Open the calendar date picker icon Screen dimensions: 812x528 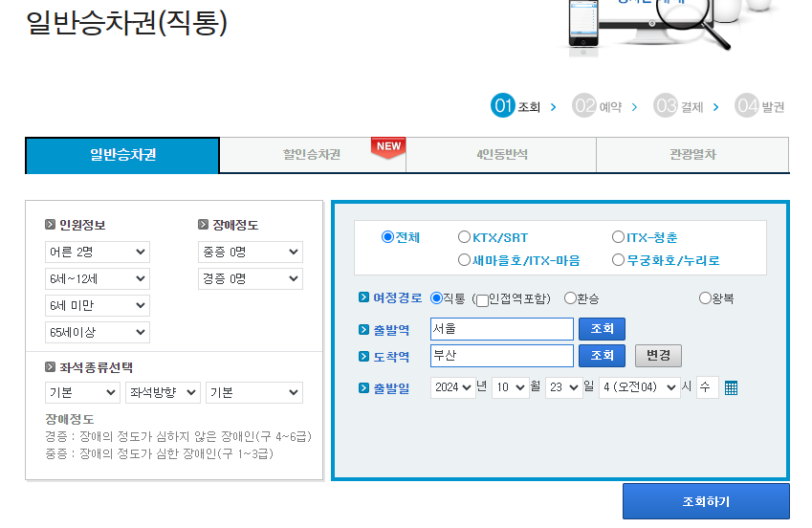(731, 387)
